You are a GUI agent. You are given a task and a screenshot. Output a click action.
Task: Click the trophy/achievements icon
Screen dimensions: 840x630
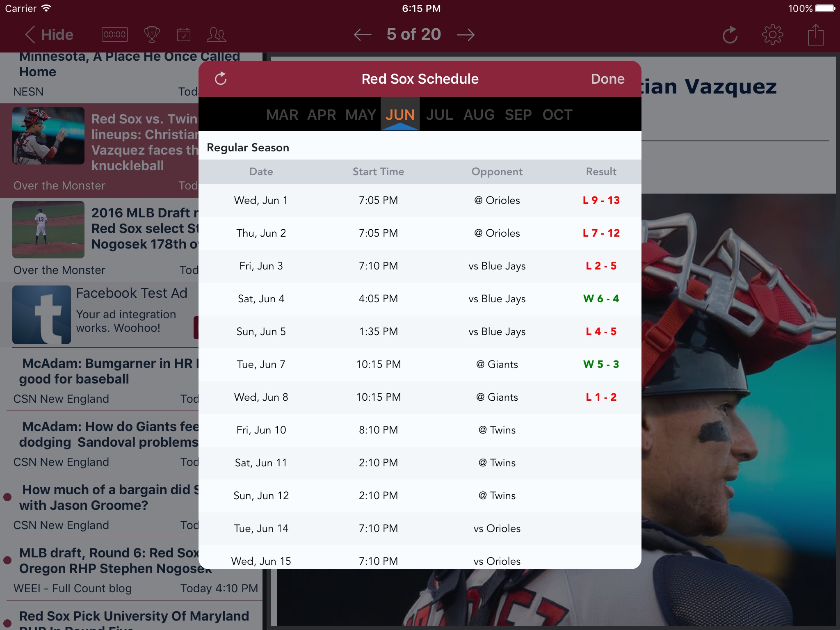point(149,34)
